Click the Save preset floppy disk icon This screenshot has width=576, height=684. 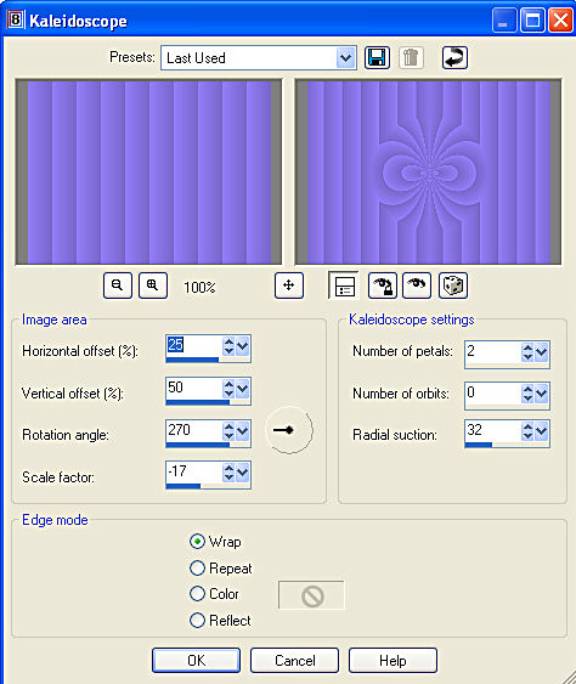tap(377, 58)
